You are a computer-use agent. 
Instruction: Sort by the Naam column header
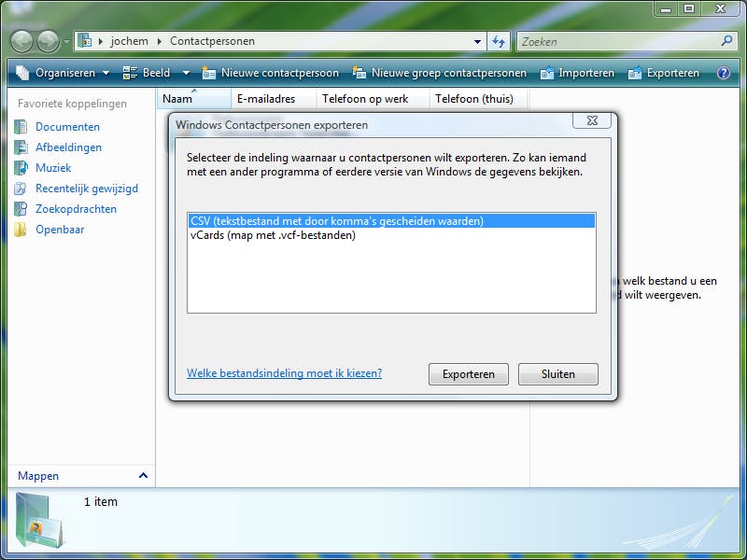(x=194, y=99)
